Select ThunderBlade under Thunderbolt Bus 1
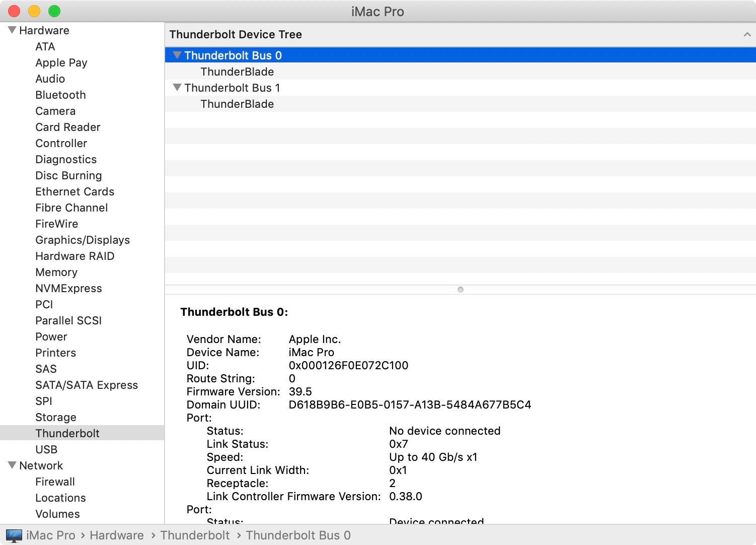756x545 pixels. pyautogui.click(x=461, y=104)
